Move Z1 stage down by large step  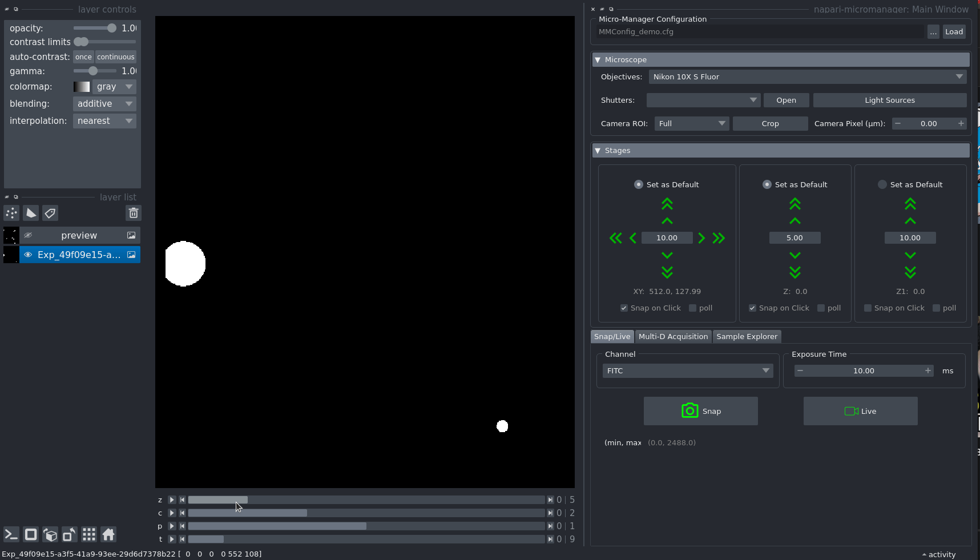pos(910,272)
